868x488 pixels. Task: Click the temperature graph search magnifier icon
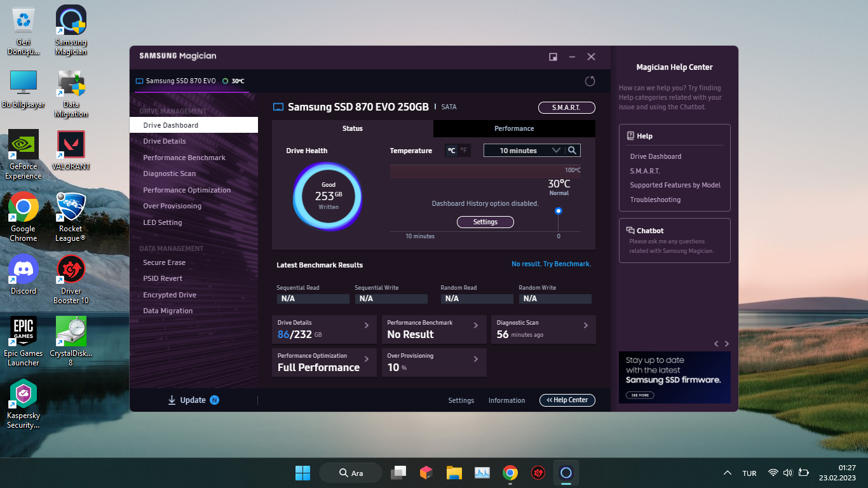point(573,151)
